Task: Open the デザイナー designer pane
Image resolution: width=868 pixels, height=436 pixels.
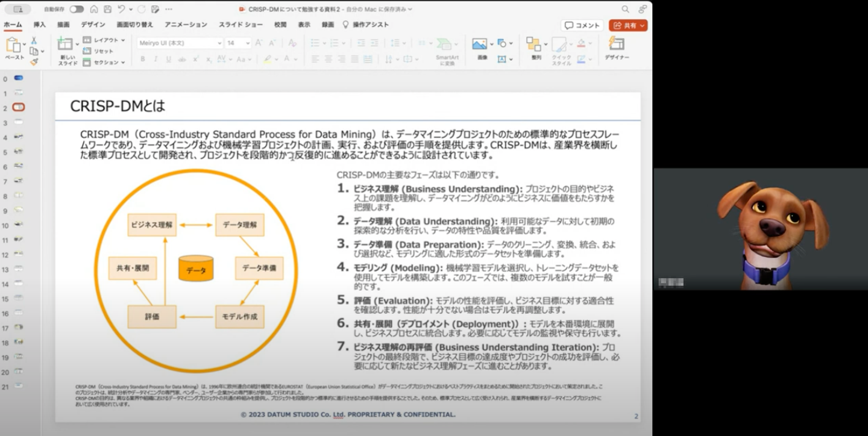Action: [616, 45]
